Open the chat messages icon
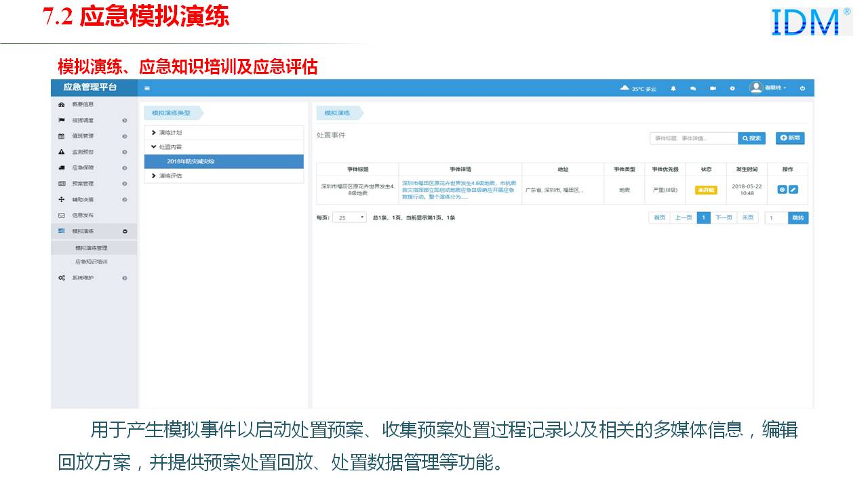This screenshot has height=488, width=868. point(693,88)
